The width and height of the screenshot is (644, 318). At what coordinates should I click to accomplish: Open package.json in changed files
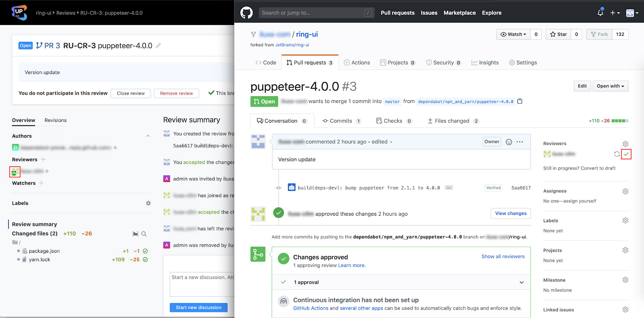(x=44, y=251)
